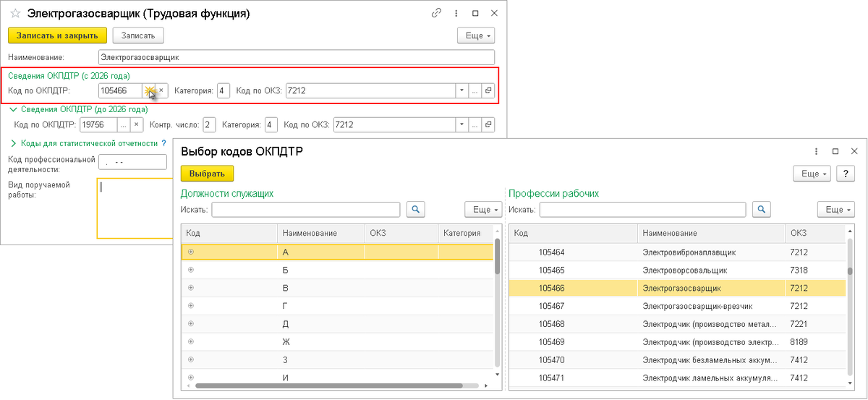Expand the letter А group
Image resolution: width=868 pixels, height=400 pixels.
pos(191,252)
